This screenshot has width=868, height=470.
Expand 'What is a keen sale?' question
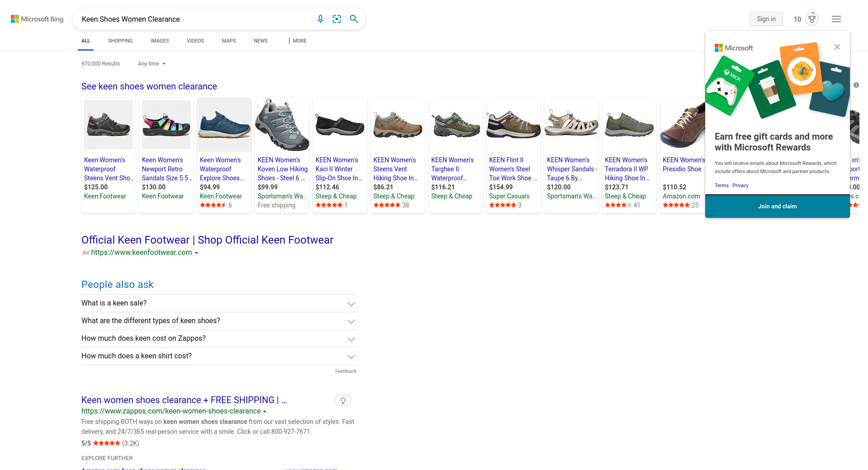pos(351,304)
